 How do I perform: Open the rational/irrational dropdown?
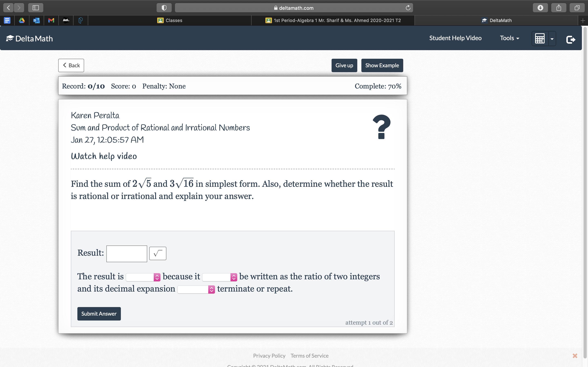coord(143,277)
